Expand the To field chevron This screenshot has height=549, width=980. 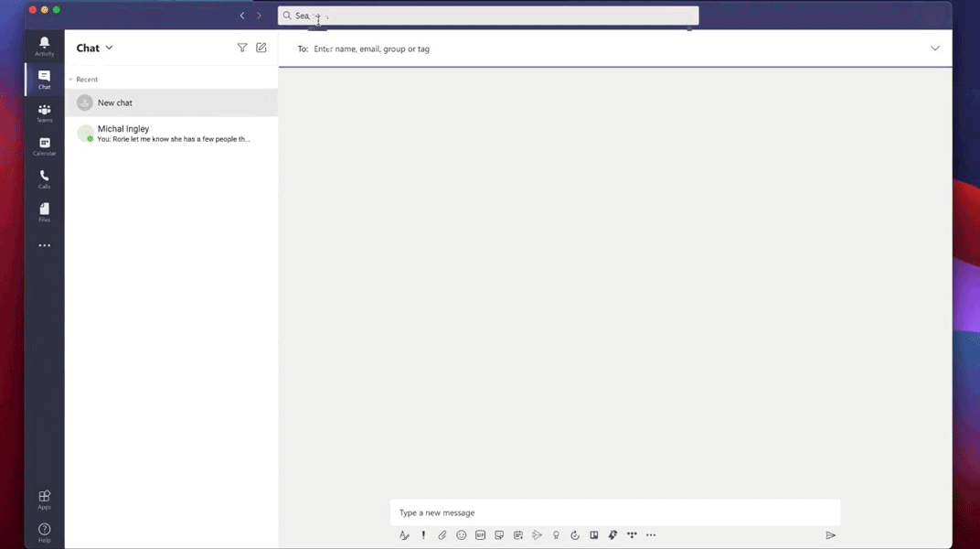tap(935, 48)
